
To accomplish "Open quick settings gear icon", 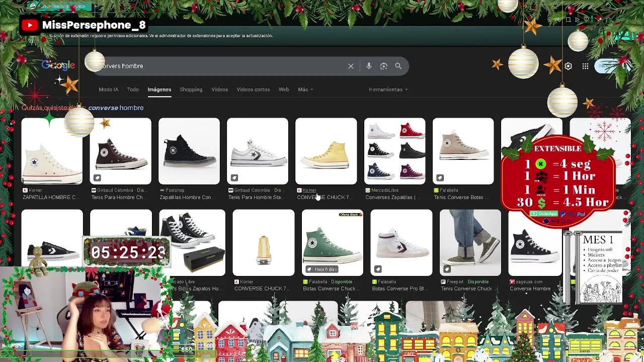I will (x=568, y=66).
